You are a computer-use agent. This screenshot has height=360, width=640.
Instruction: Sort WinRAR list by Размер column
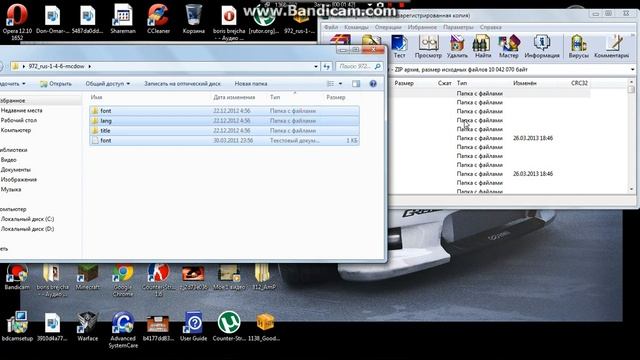[404, 83]
